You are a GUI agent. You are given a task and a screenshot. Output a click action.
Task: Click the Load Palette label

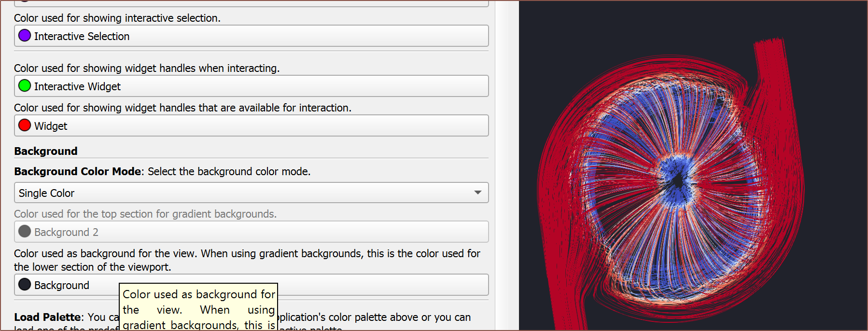[x=47, y=317]
